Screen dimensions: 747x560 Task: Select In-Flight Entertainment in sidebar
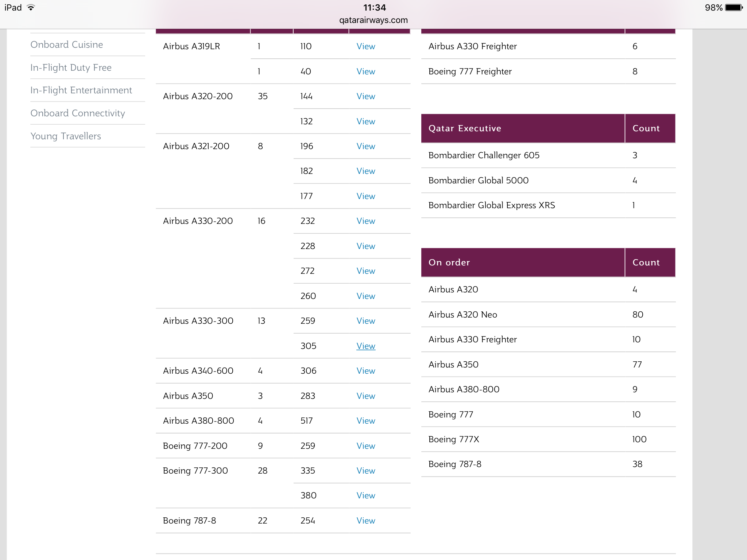(81, 90)
